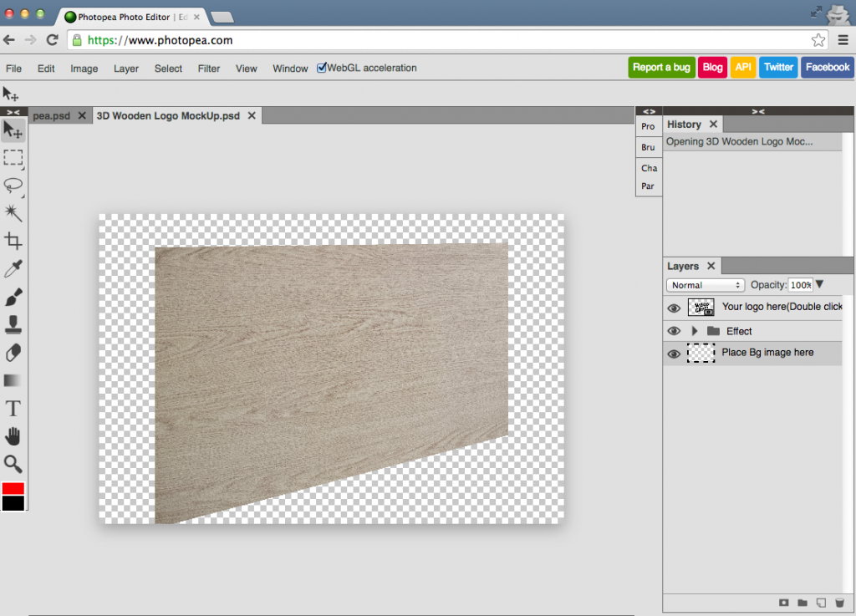Switch to the pea.psd tab
The image size is (856, 616).
pos(50,116)
